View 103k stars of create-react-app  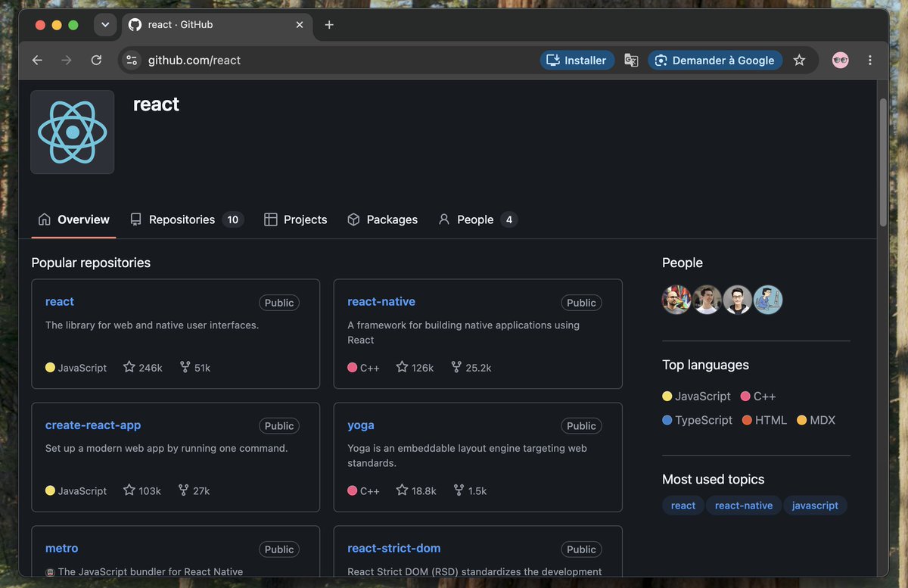tap(142, 490)
